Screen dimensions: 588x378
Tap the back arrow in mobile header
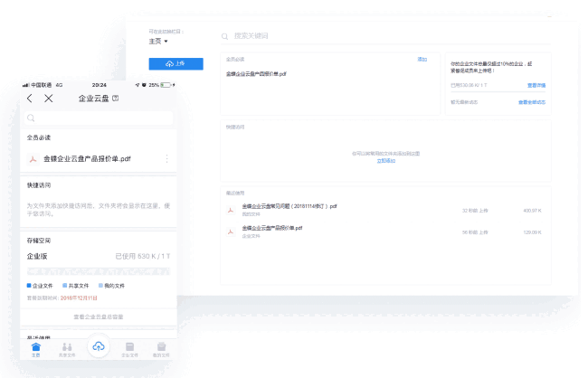coord(30,99)
